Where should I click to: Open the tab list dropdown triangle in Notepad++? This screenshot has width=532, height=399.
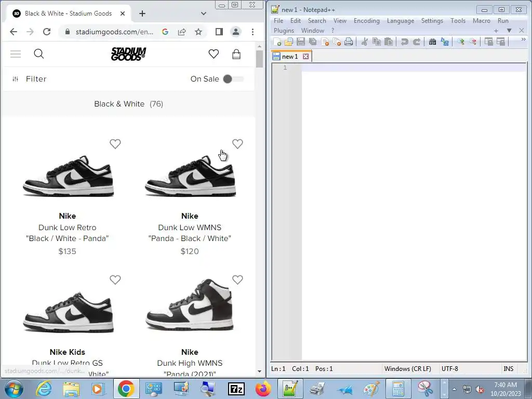pyautogui.click(x=509, y=31)
